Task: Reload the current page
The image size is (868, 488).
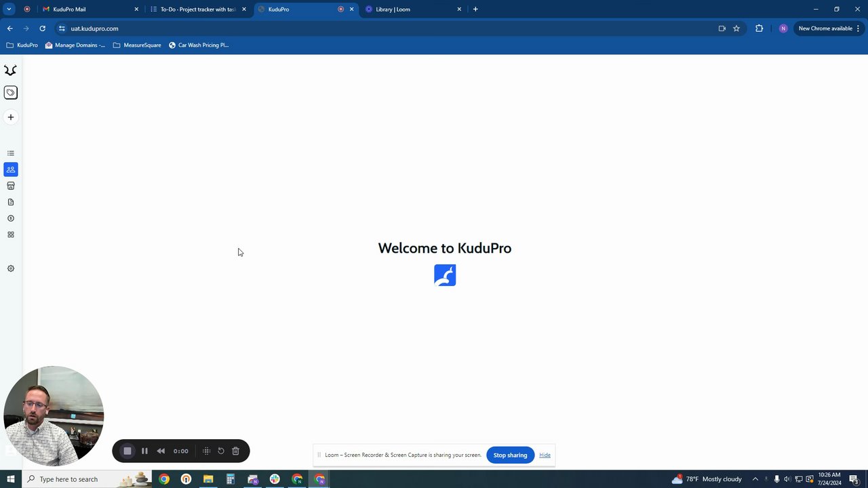Action: (x=42, y=28)
